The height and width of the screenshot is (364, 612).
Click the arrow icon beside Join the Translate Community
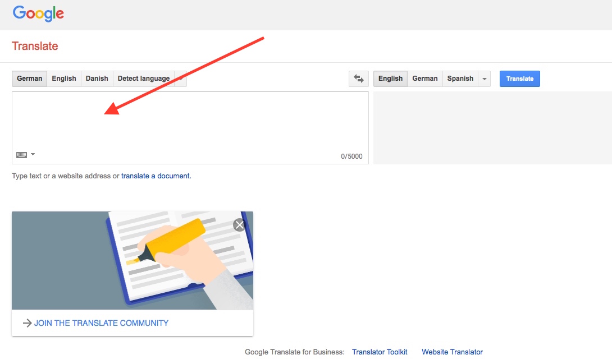[x=27, y=323]
